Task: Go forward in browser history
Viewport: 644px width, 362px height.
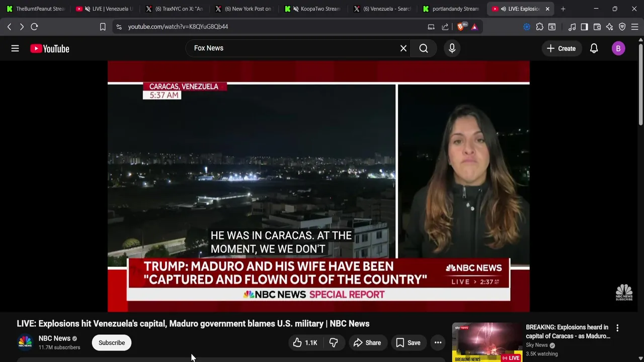Action: [x=22, y=27]
